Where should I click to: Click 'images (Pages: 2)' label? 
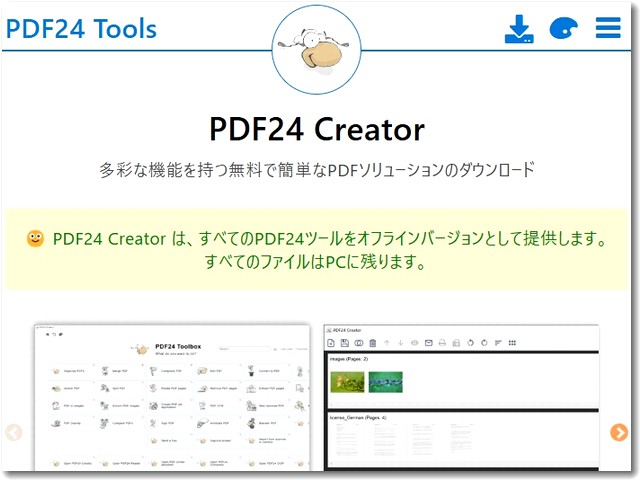[x=349, y=359]
